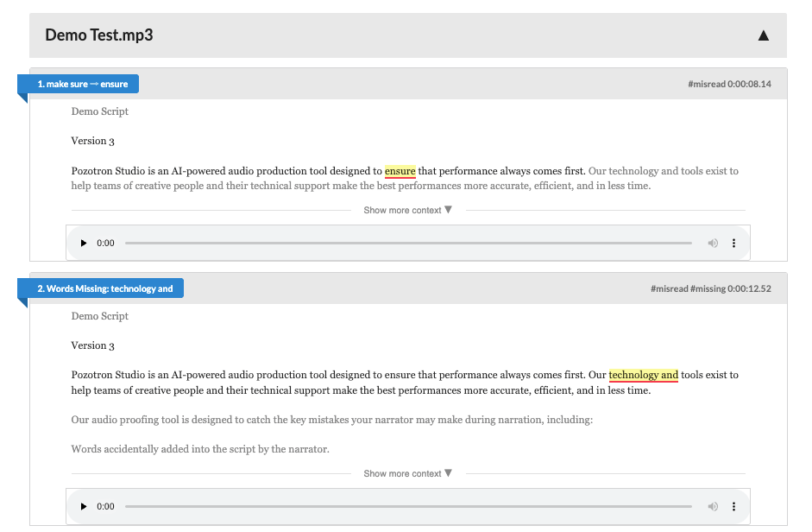Click the 0:00:12.52 timestamp
The image size is (812, 532).
click(x=749, y=288)
